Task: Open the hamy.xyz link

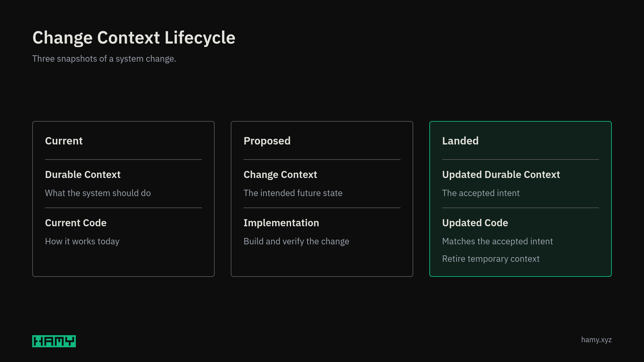Action: pos(596,340)
